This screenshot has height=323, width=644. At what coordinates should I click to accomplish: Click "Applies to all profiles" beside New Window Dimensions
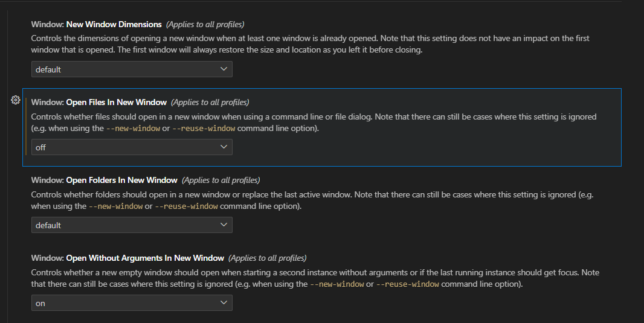[205, 25]
